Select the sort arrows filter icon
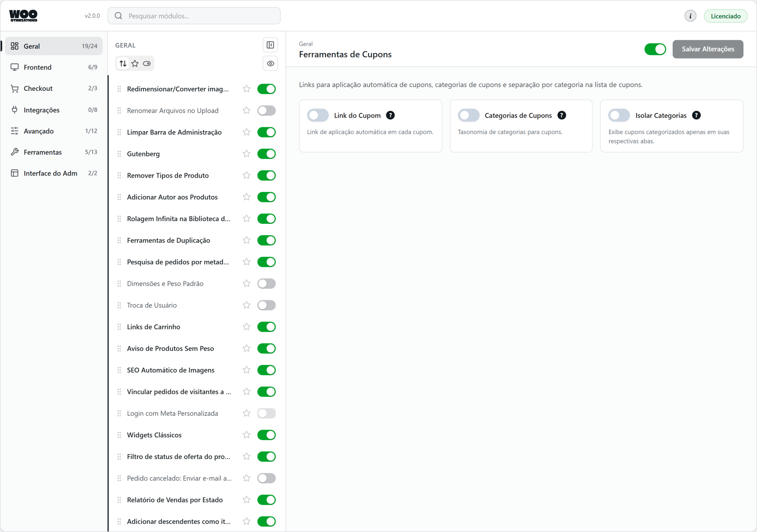 (x=123, y=63)
